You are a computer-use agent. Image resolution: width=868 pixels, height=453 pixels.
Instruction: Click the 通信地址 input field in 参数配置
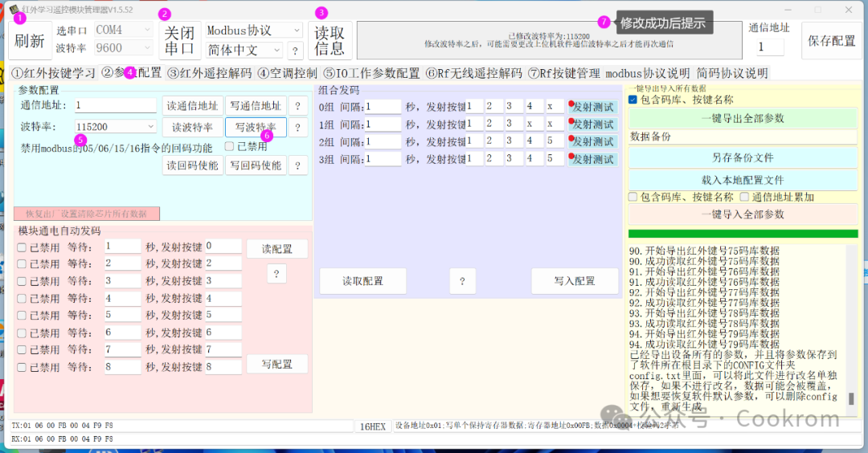tap(115, 105)
